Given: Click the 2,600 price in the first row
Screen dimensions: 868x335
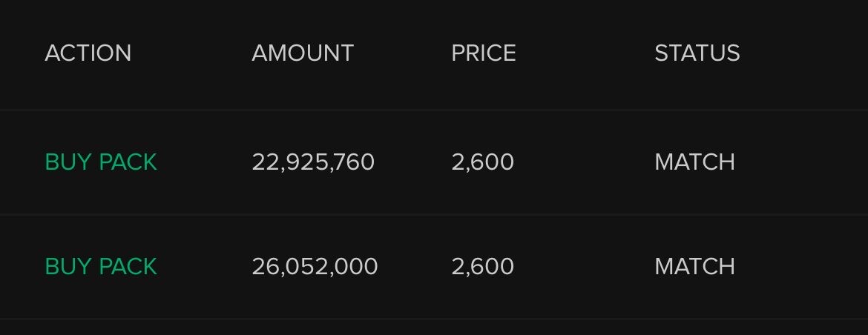Looking at the screenshot, I should [482, 162].
